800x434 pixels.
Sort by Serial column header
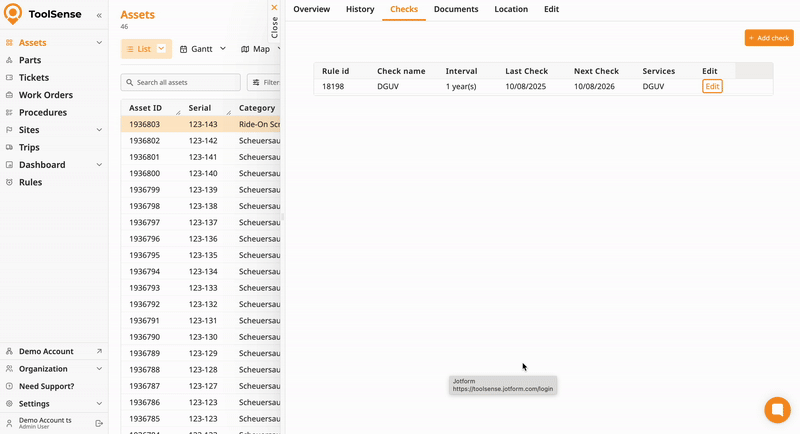199,108
